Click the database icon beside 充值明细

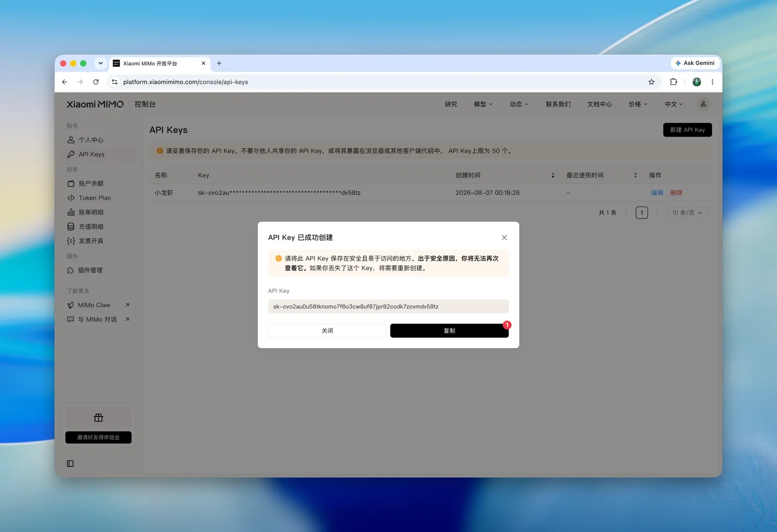(x=71, y=226)
